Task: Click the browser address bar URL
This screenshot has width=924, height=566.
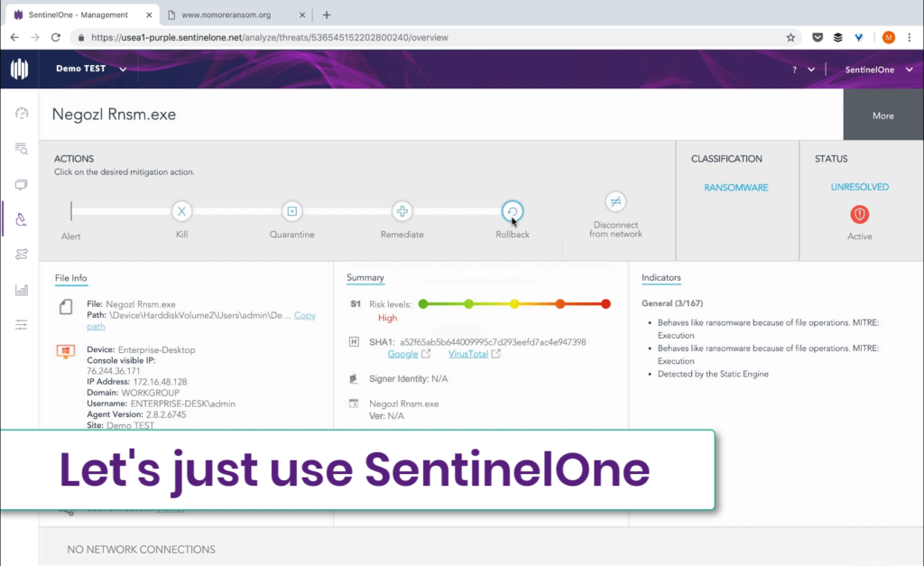Action: 271,38
